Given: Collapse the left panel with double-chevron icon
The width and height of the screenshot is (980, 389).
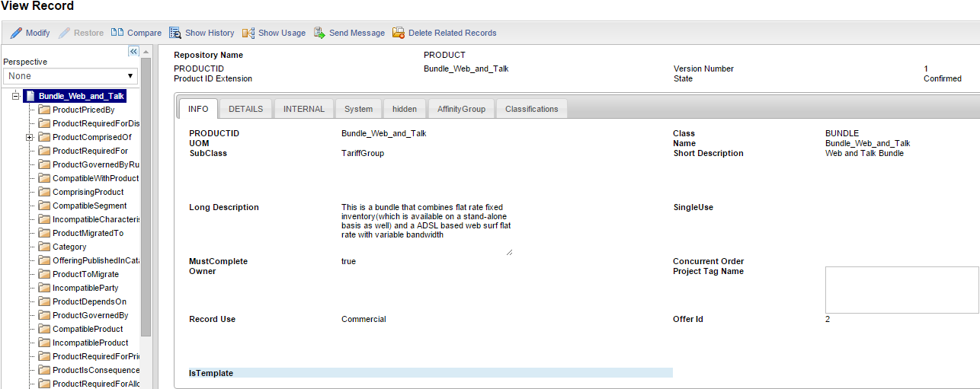Looking at the screenshot, I should click(x=133, y=51).
